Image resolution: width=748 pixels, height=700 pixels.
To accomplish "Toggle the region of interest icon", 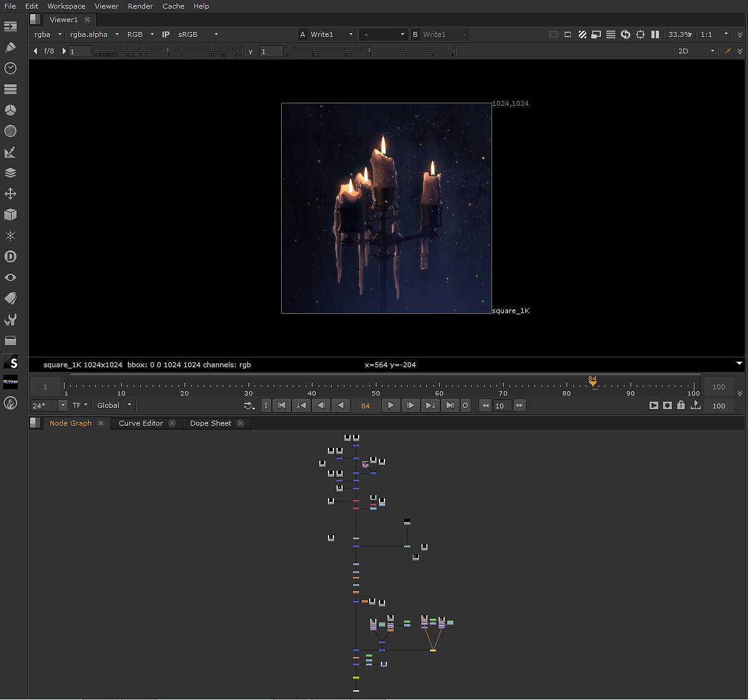I will coord(568,34).
